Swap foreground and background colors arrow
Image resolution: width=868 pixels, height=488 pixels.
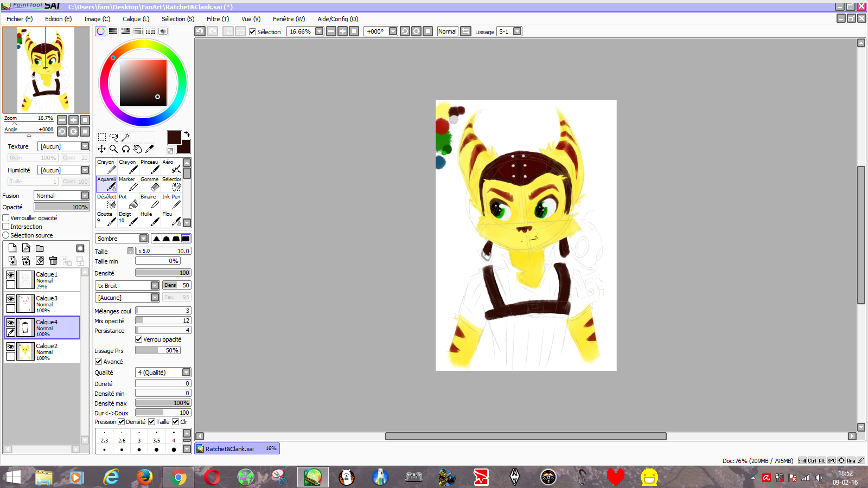[187, 134]
